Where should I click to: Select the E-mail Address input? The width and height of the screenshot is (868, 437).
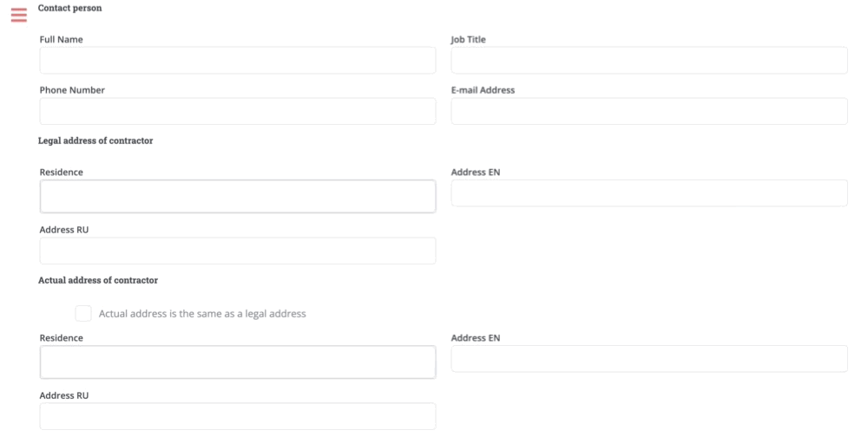point(648,111)
